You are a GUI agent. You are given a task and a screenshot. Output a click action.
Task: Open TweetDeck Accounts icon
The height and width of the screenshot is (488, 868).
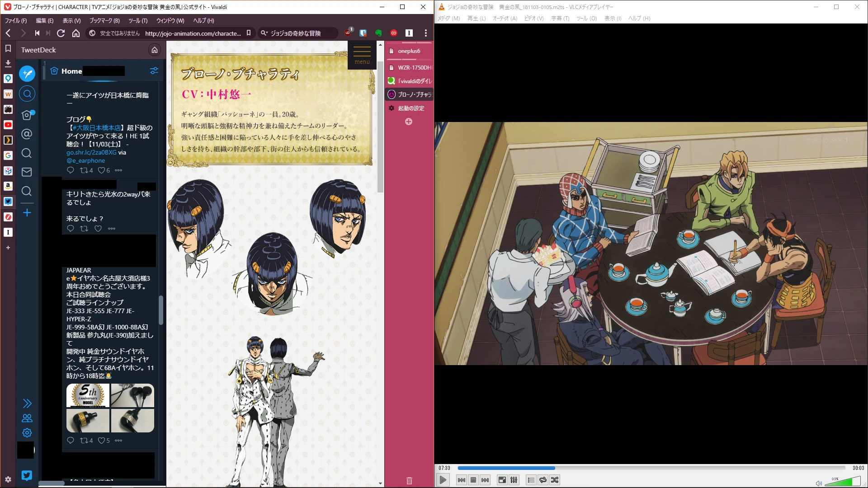pyautogui.click(x=27, y=418)
